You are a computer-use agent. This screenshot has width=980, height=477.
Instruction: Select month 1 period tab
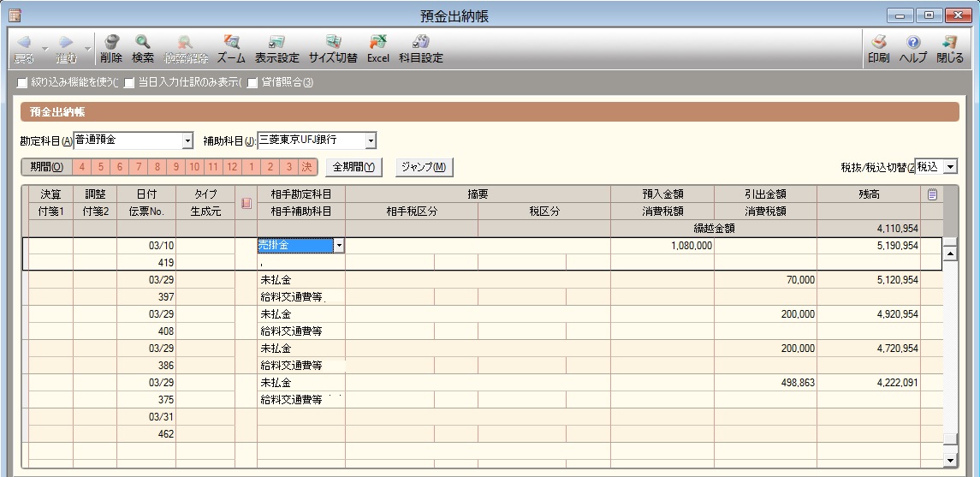(x=252, y=167)
